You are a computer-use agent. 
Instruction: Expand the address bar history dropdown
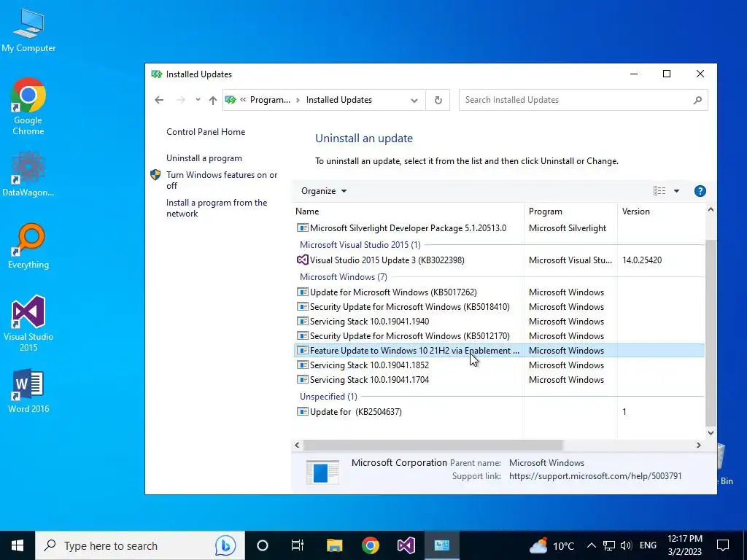click(414, 101)
